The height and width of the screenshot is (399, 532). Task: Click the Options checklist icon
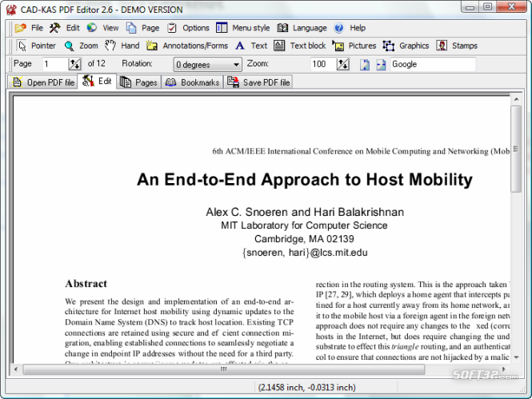pos(172,28)
